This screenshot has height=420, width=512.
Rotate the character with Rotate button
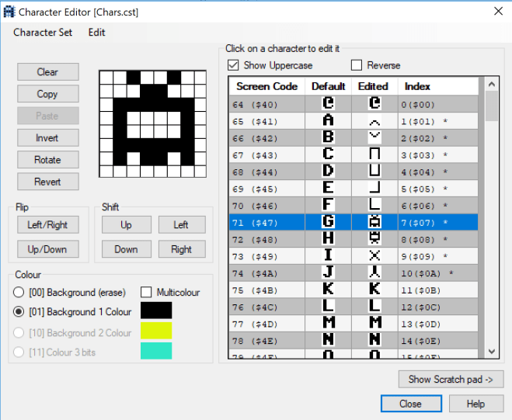48,160
